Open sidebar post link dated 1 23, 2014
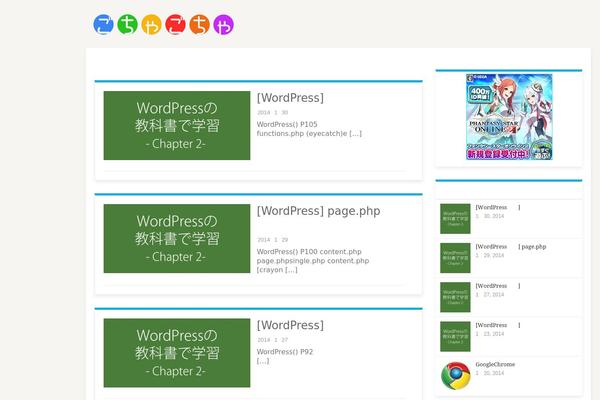This screenshot has height=400, width=600. (498, 325)
